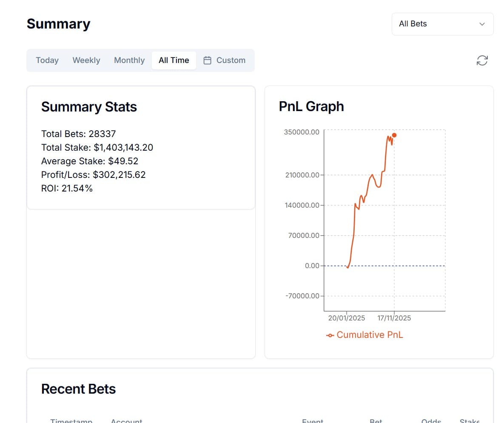This screenshot has height=423, width=504.
Task: Click the 20/01/2025 x-axis date label
Action: coord(347,318)
